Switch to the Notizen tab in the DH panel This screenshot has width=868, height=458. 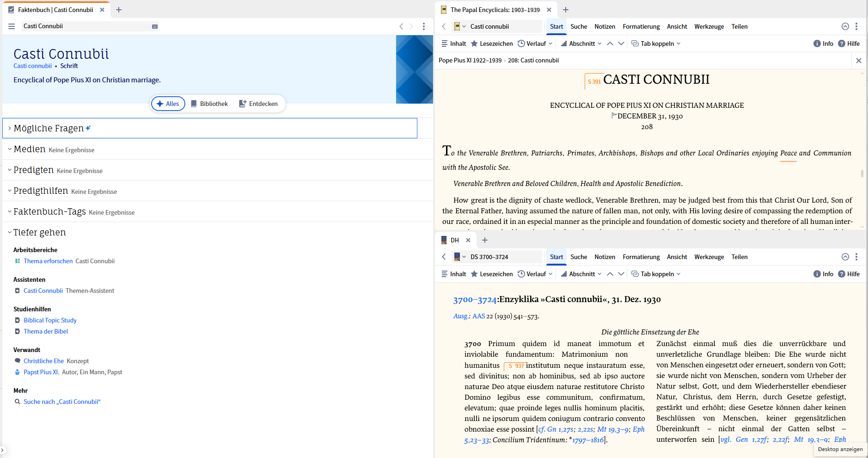[x=605, y=257]
